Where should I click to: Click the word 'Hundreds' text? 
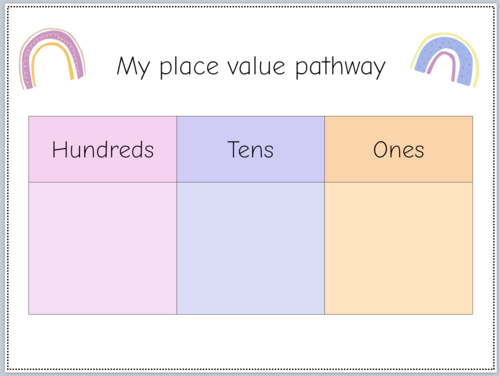pyautogui.click(x=103, y=149)
